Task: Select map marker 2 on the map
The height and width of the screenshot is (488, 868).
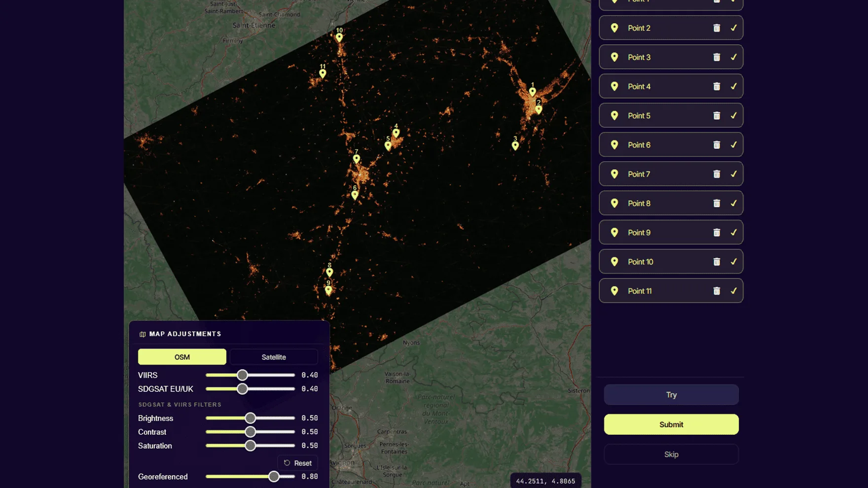Action: click(x=539, y=109)
